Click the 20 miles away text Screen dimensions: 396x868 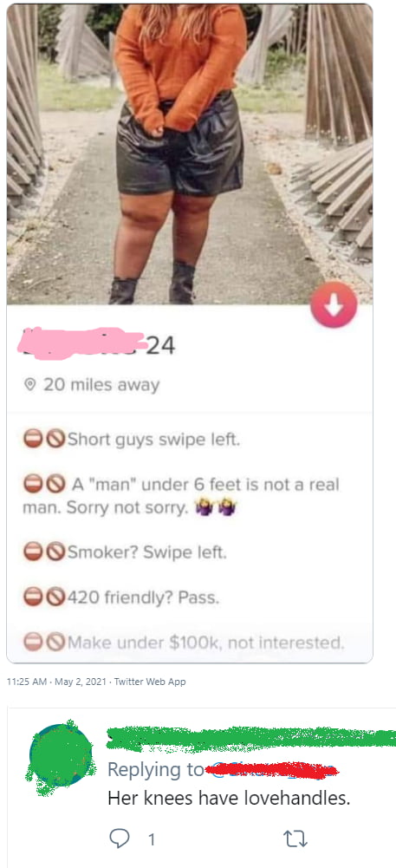pyautogui.click(x=101, y=385)
